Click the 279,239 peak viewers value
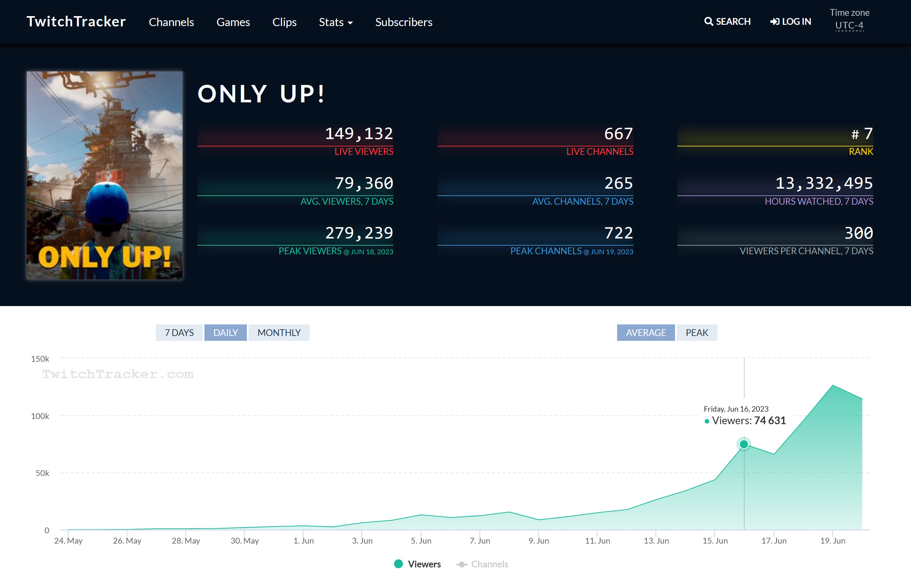 click(x=359, y=233)
